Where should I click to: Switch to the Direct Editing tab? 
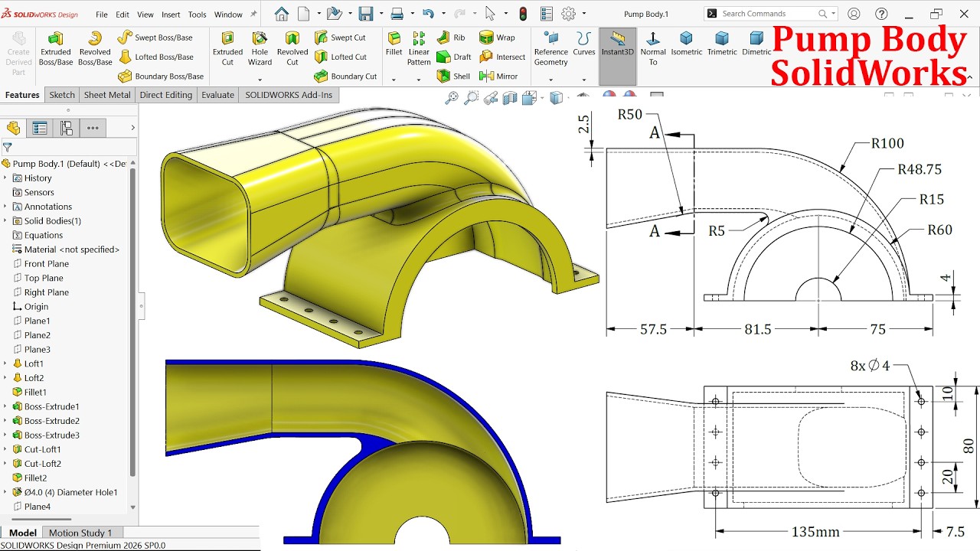point(166,95)
